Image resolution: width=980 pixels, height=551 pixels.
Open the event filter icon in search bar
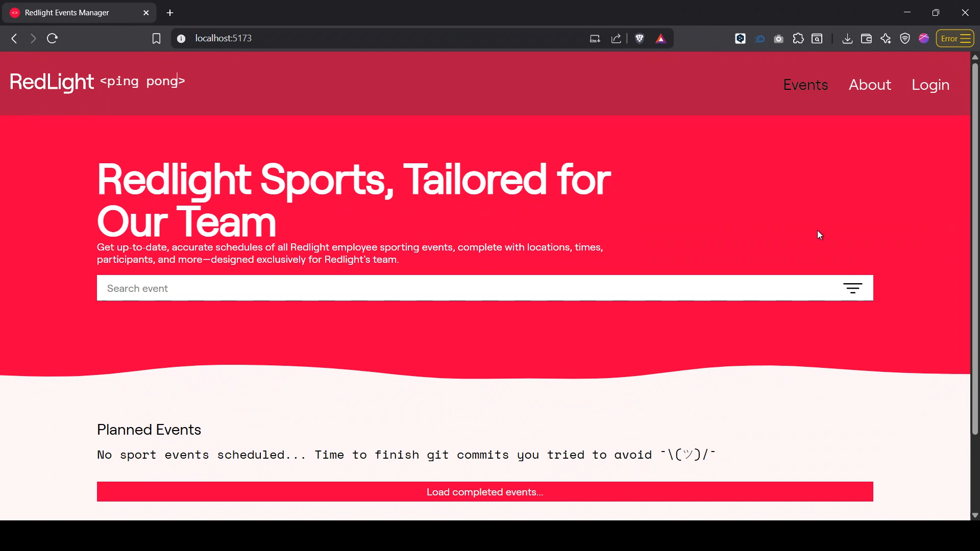tap(852, 288)
